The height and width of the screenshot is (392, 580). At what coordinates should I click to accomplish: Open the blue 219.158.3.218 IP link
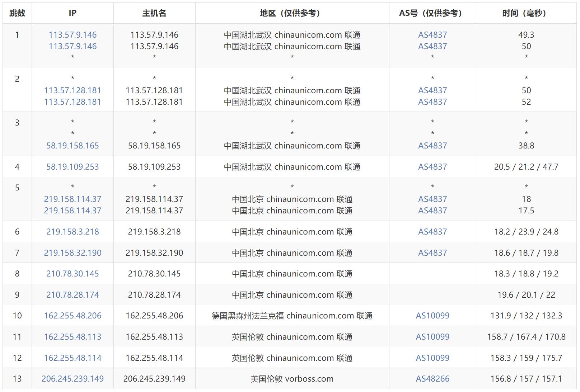pyautogui.click(x=72, y=232)
